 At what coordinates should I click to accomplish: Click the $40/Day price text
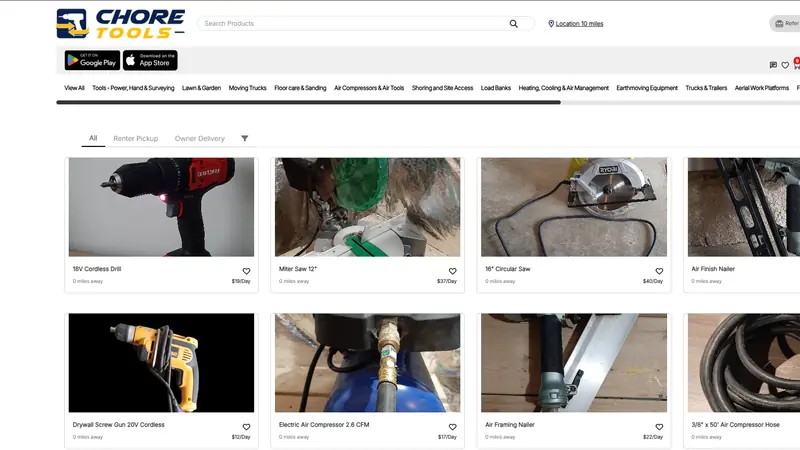click(653, 281)
